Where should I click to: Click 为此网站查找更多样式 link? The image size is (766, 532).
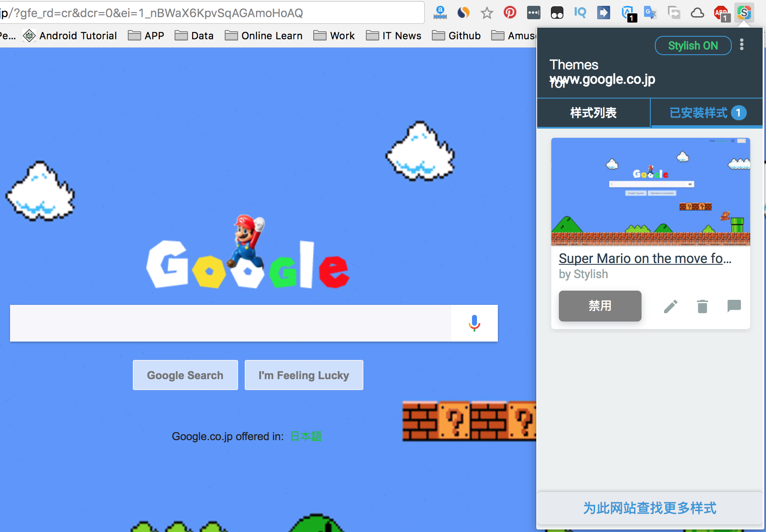tap(649, 508)
